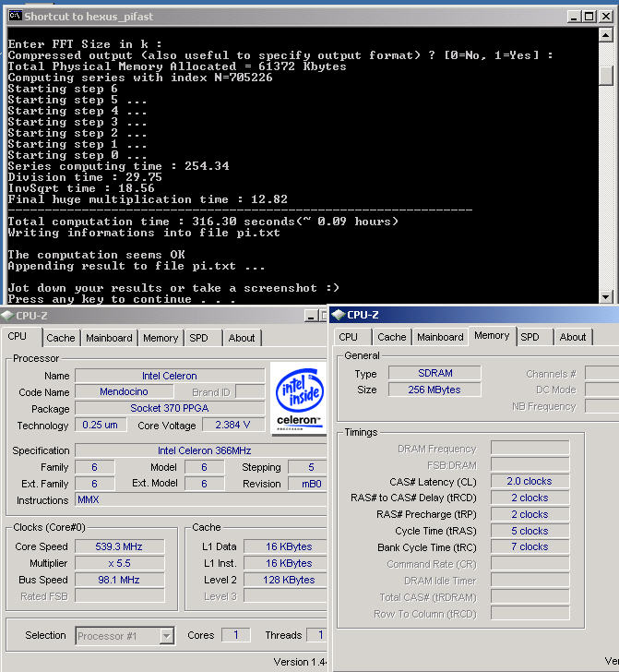
Task: Switch to Cache tab in left CPU-Z window
Action: point(61,338)
